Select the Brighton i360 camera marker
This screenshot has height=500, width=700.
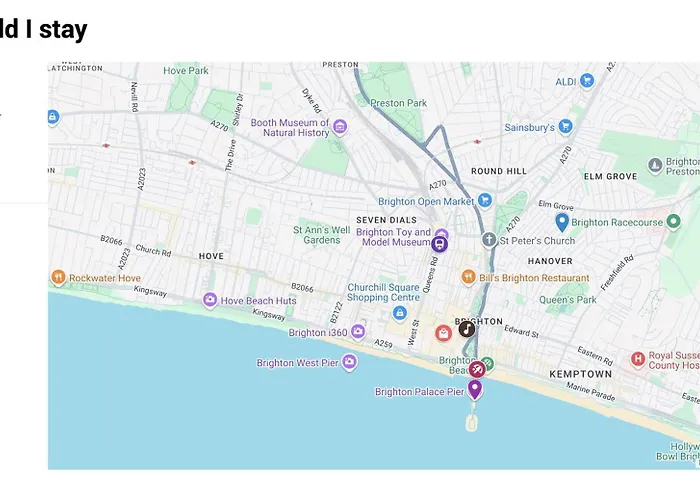point(358,332)
